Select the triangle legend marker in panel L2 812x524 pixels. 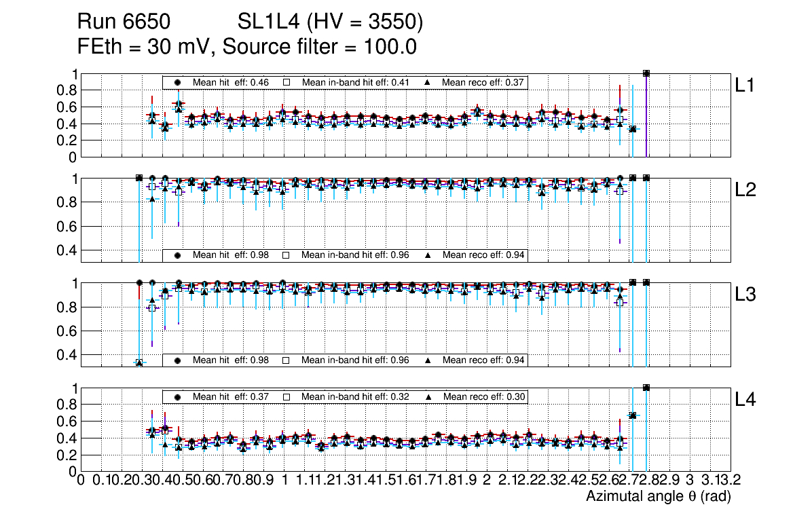[x=428, y=255]
